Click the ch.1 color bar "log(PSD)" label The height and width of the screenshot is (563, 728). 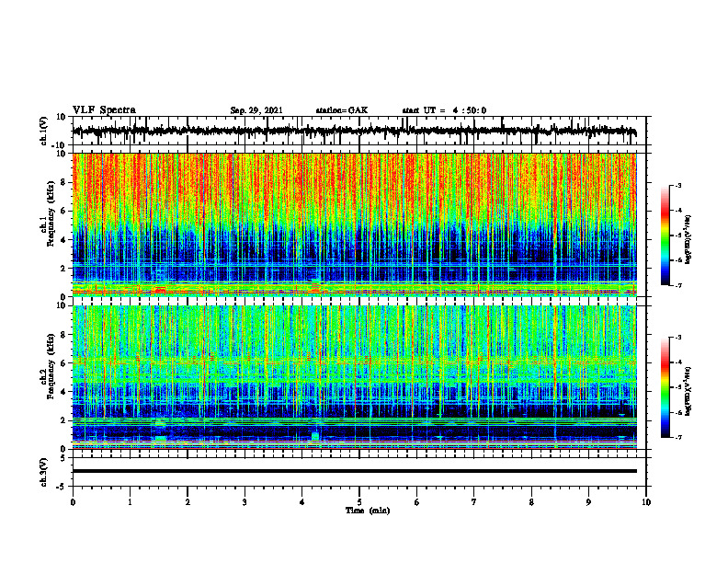(688, 240)
